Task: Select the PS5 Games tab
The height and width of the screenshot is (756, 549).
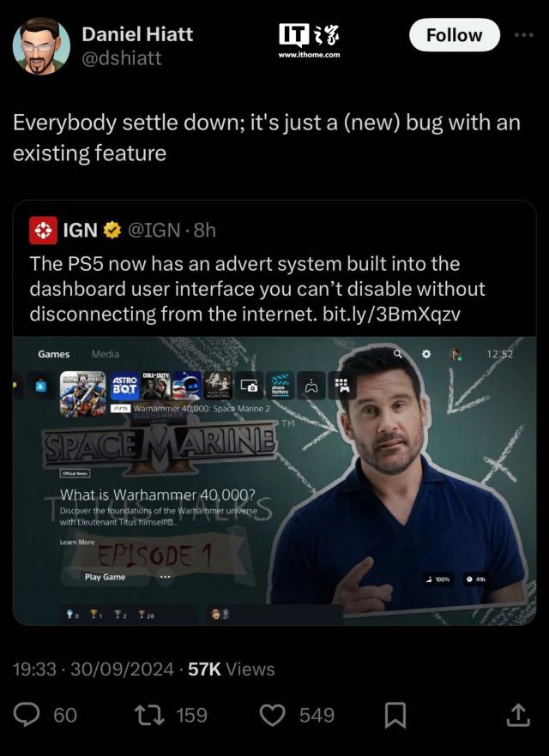Action: [53, 354]
